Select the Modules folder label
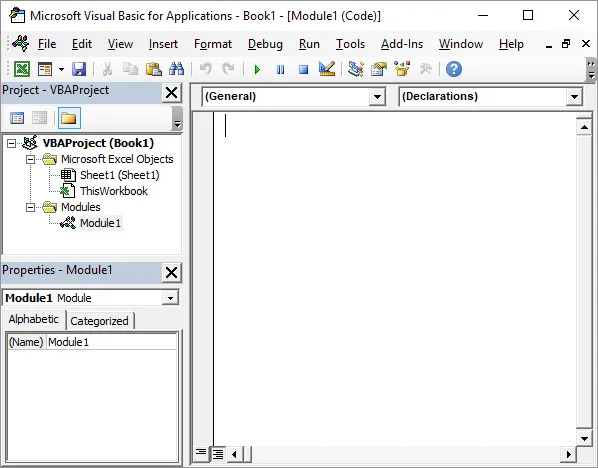The height and width of the screenshot is (468, 598). [80, 207]
